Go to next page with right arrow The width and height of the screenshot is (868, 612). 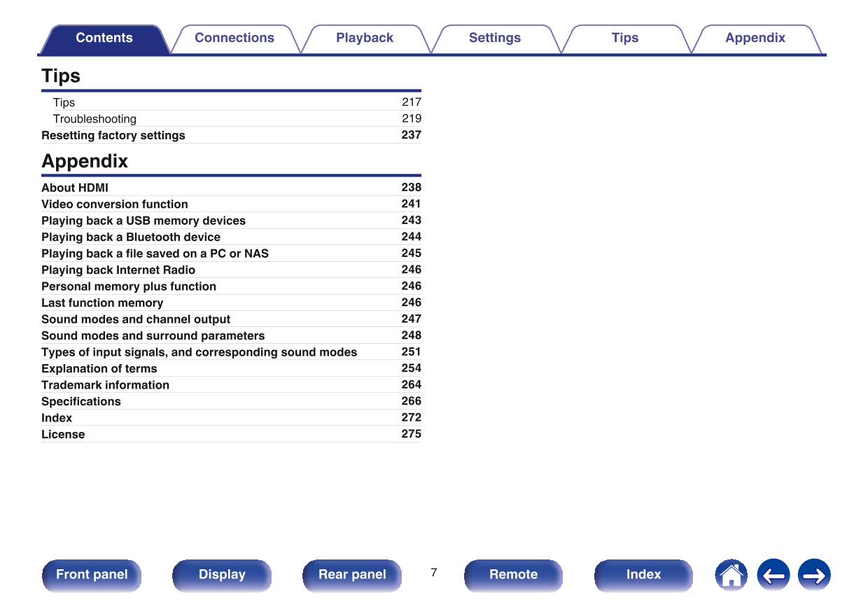click(814, 576)
